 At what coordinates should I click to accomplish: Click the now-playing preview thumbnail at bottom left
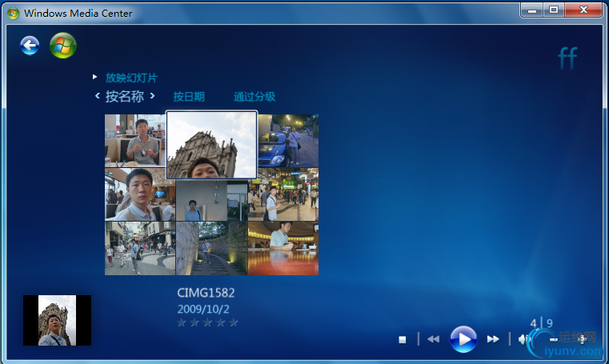57,320
